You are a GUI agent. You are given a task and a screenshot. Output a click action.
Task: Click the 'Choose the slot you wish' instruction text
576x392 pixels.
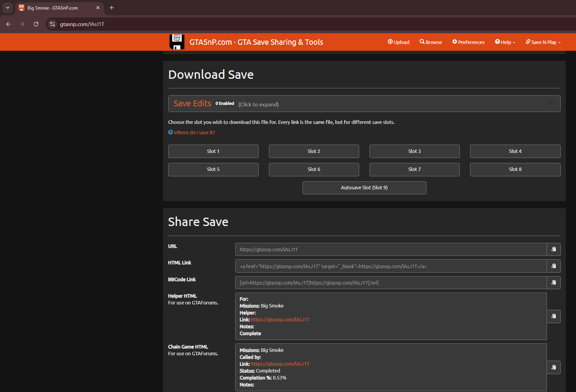click(281, 122)
